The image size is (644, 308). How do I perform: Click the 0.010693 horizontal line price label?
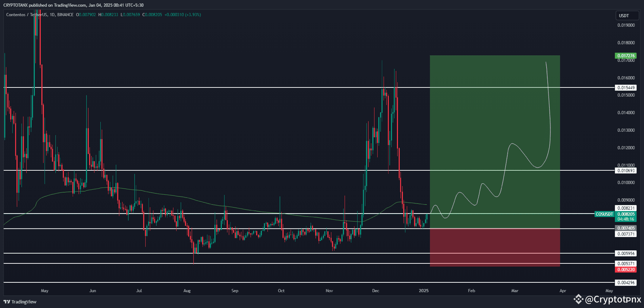point(626,171)
